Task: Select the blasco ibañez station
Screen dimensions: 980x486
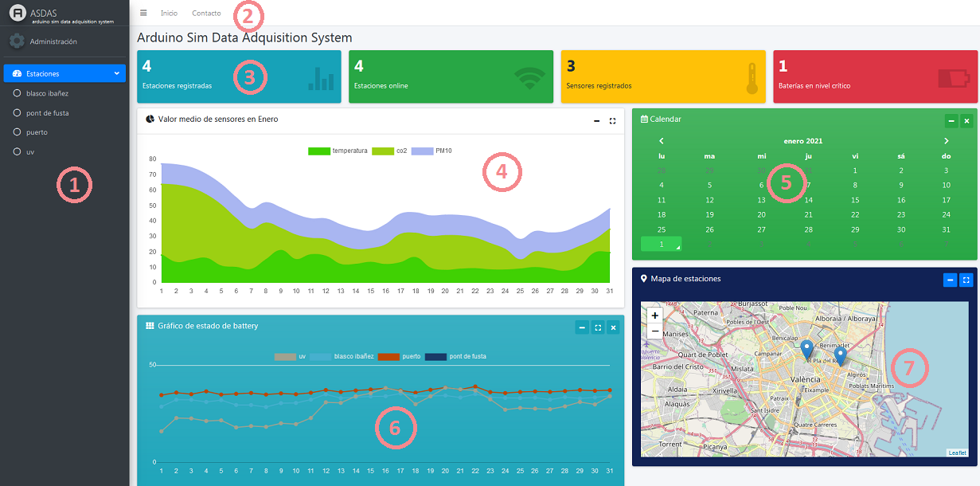Action: 48,93
